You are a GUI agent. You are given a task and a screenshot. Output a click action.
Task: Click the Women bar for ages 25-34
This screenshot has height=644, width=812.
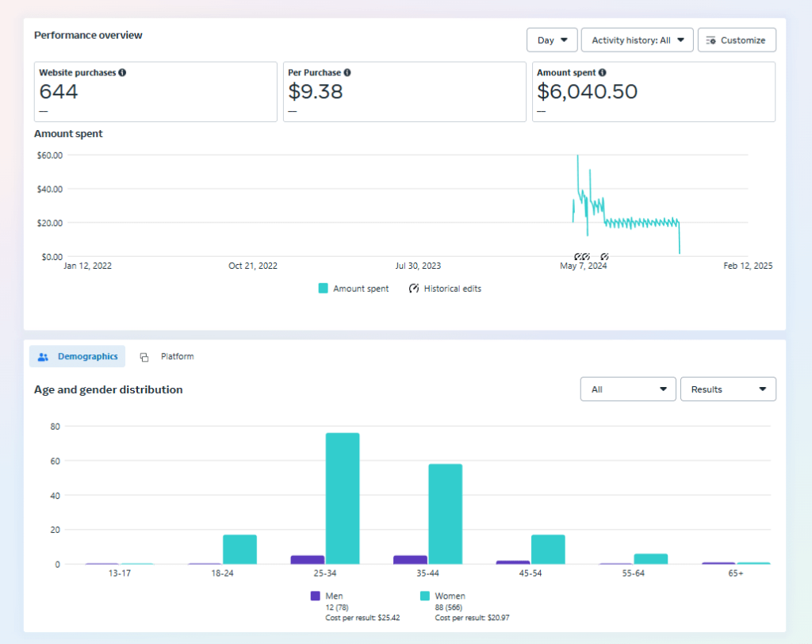(x=343, y=498)
